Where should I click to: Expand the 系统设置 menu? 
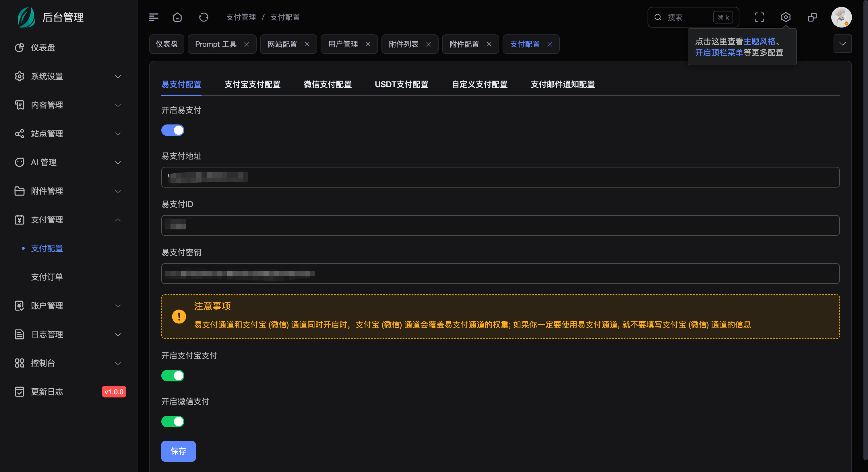(118, 77)
